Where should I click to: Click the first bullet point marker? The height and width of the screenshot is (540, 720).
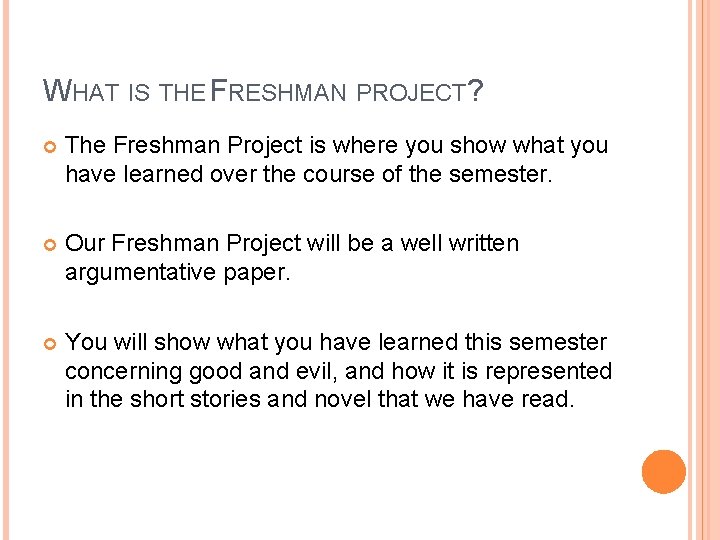click(49, 147)
